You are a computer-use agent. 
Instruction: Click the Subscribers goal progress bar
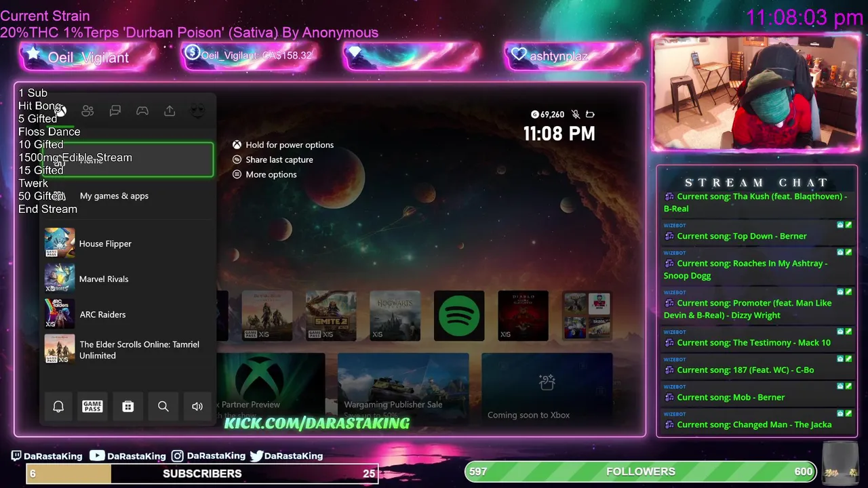coord(202,473)
